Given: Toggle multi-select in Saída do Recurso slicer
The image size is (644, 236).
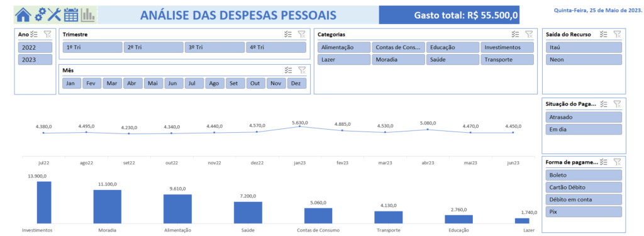Looking at the screenshot, I should click(x=604, y=35).
